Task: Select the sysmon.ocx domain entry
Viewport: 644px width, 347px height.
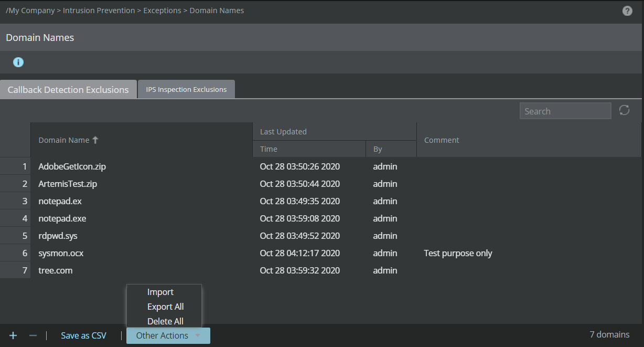Action: [61, 253]
